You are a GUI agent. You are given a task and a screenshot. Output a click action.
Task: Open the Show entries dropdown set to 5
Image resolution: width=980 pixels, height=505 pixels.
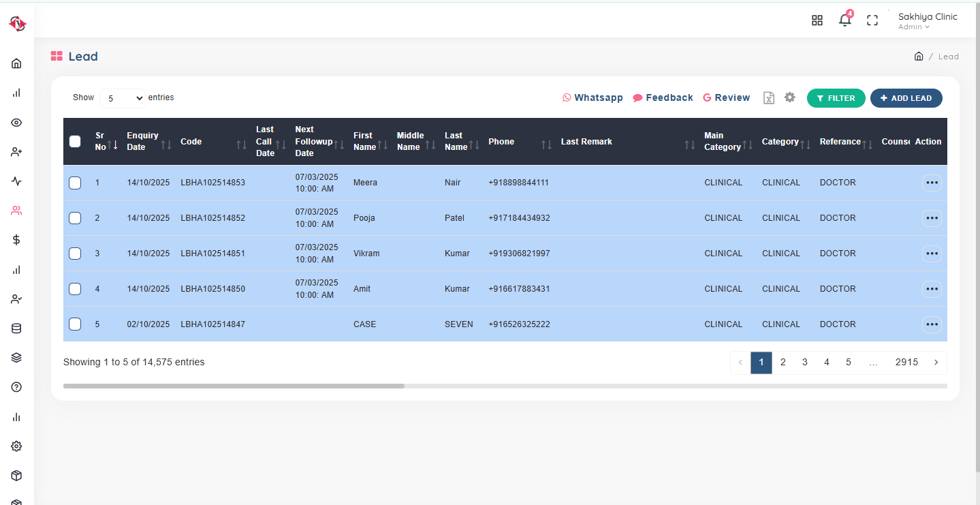coord(122,98)
